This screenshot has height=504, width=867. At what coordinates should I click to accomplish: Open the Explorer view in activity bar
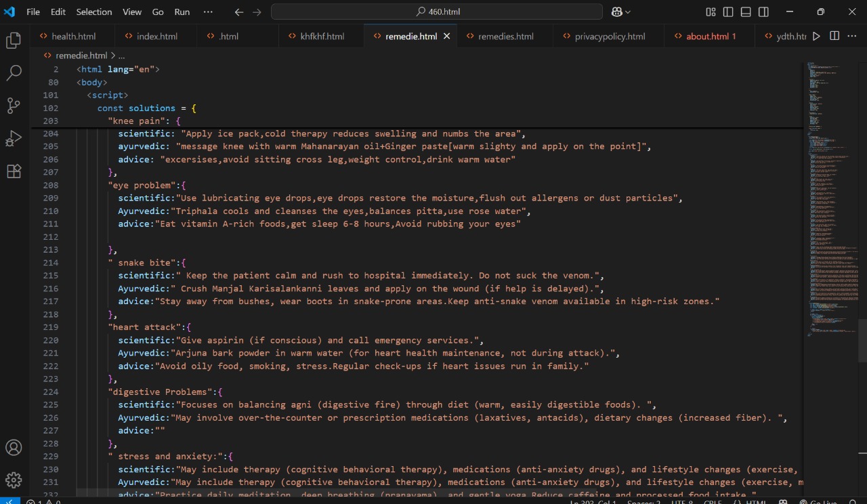(14, 41)
